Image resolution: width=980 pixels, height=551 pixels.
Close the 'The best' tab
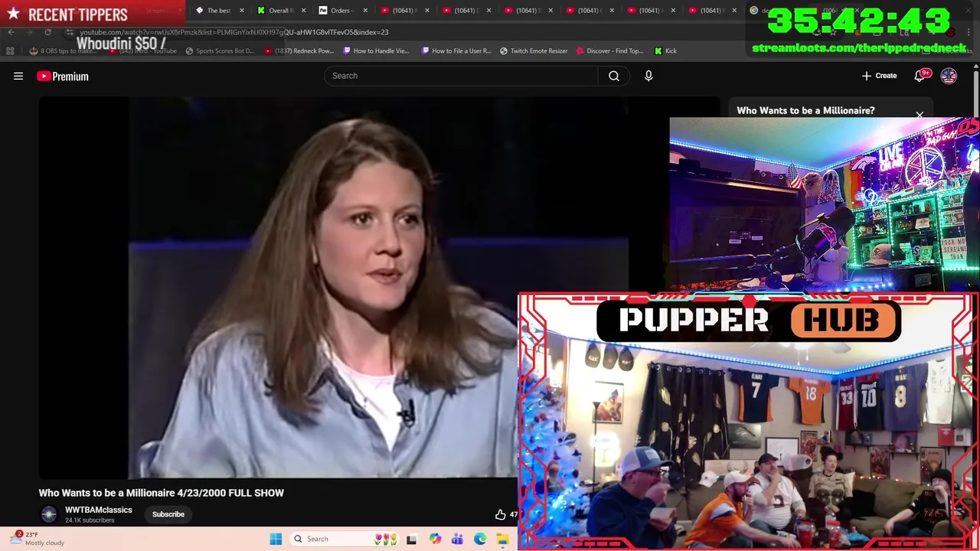pos(242,11)
